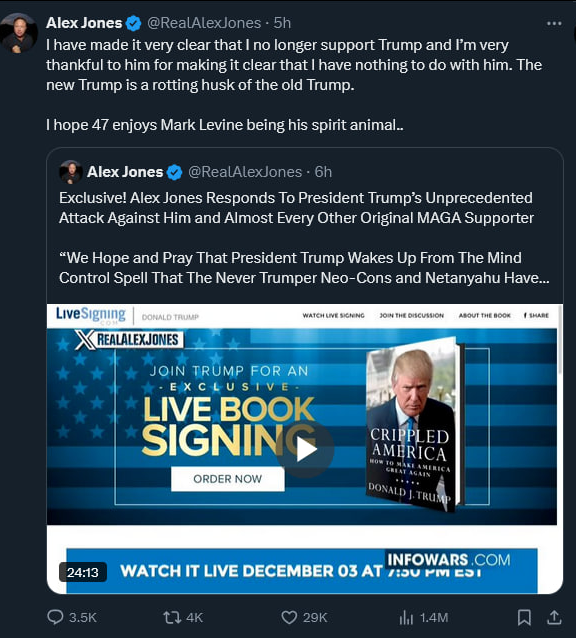576x638 pixels.
Task: Click the repost icon
Action: [x=172, y=617]
